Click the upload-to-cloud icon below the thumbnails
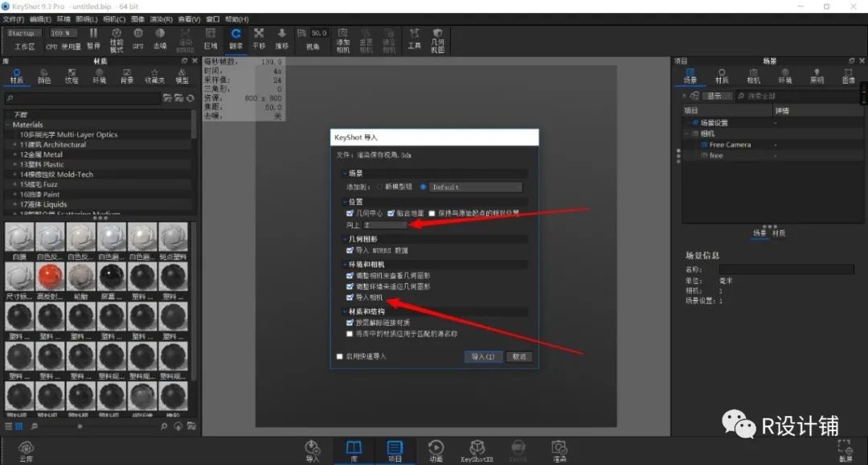The height and width of the screenshot is (465, 868). [x=178, y=426]
